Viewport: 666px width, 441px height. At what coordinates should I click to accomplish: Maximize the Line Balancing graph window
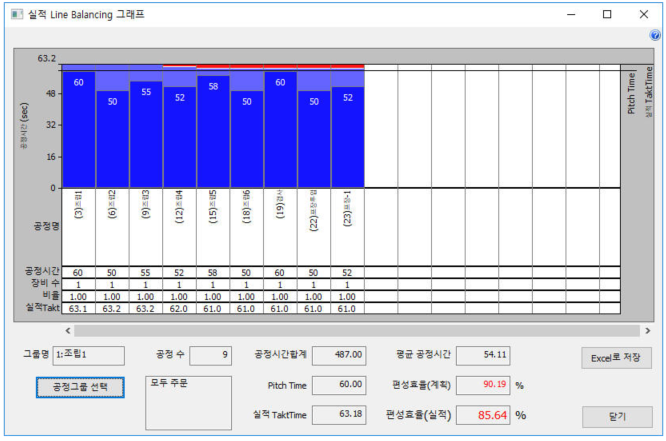click(x=606, y=14)
